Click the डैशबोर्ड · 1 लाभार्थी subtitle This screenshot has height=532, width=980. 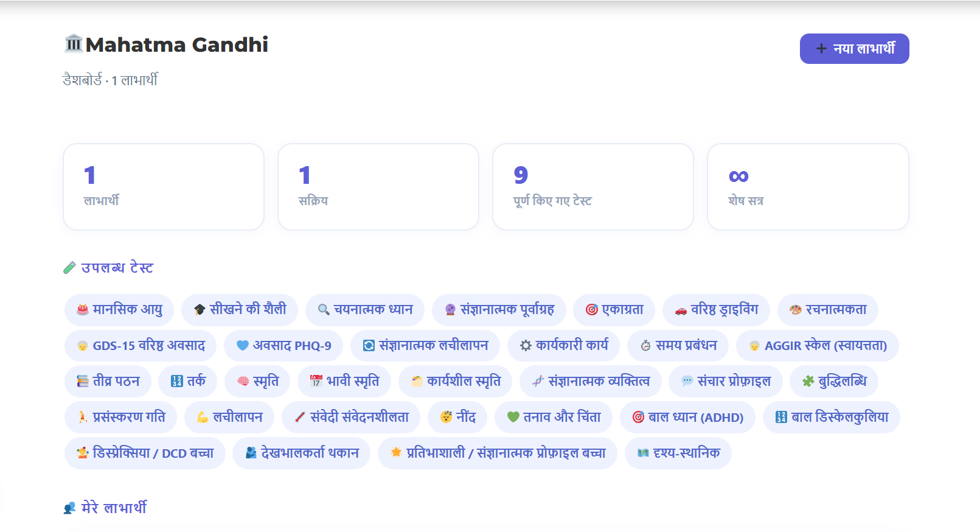pyautogui.click(x=110, y=80)
